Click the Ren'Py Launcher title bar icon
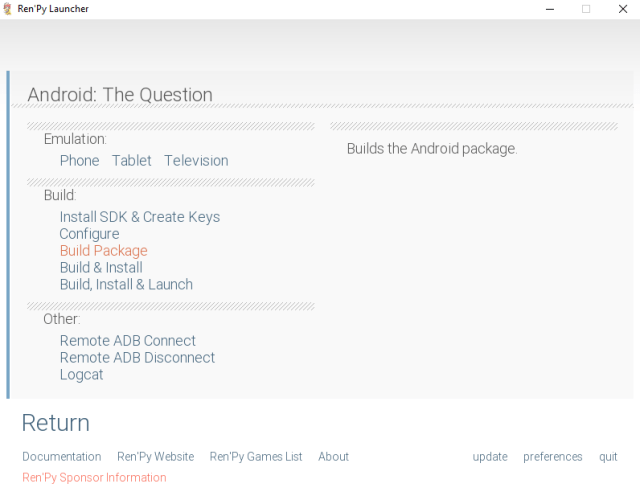 [x=8, y=9]
